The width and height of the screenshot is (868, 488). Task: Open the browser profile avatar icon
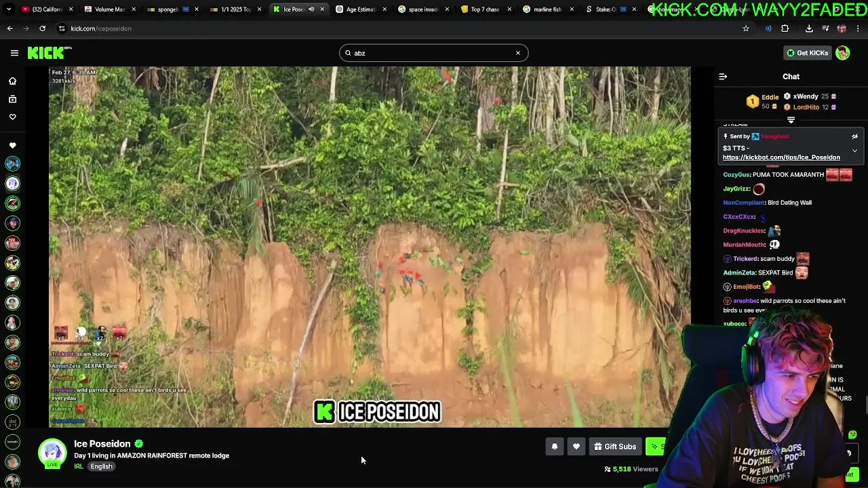pyautogui.click(x=842, y=28)
